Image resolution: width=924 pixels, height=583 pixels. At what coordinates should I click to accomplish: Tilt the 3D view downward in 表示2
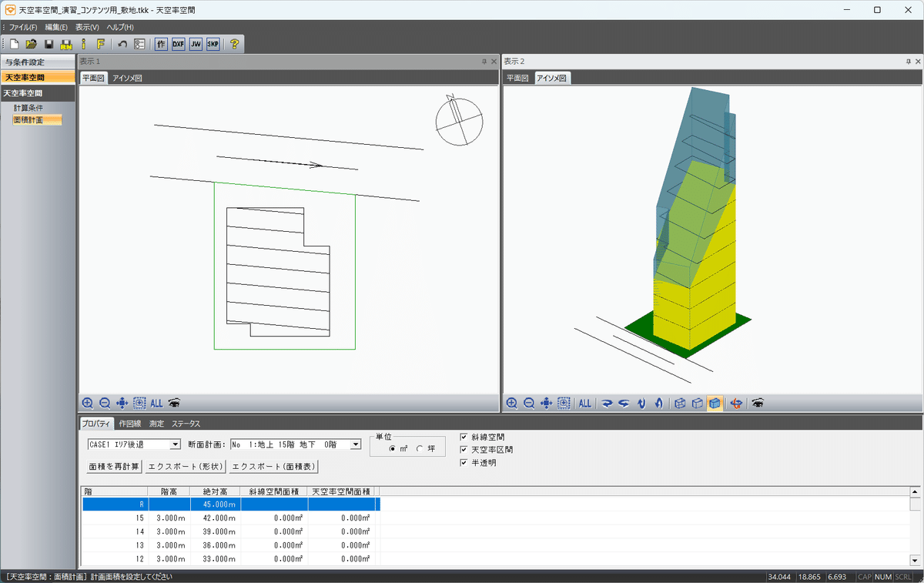(x=641, y=403)
